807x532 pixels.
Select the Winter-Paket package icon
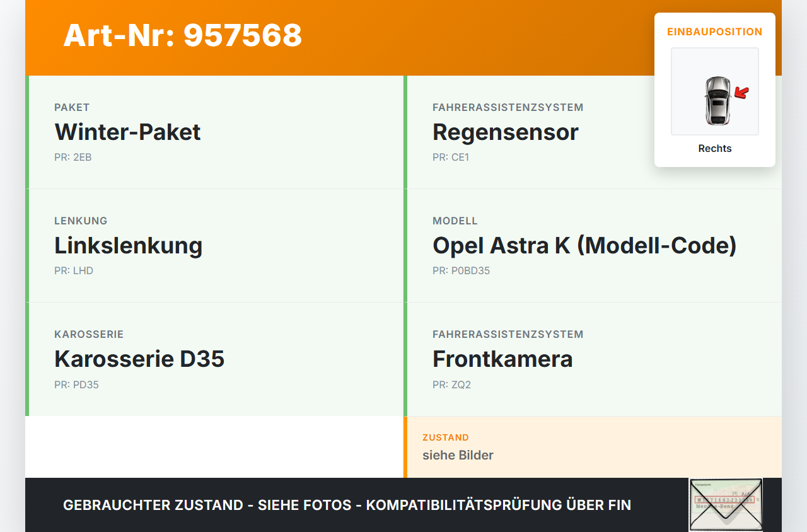click(x=127, y=132)
